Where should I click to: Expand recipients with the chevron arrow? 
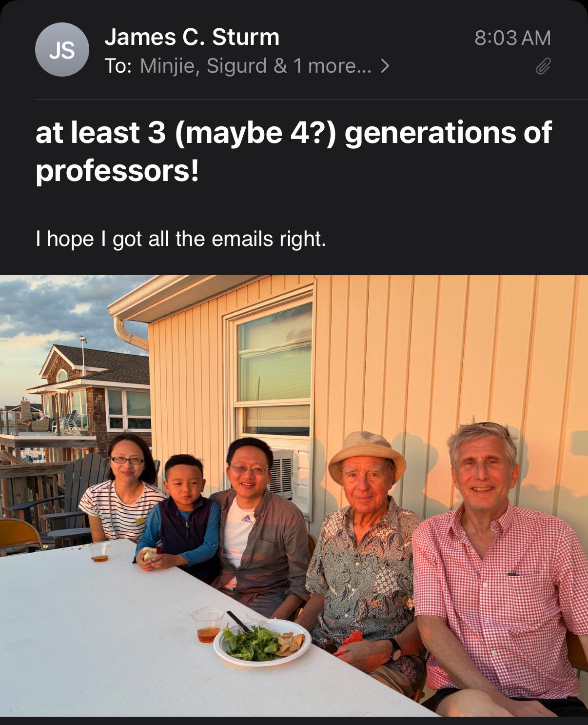pos(385,66)
